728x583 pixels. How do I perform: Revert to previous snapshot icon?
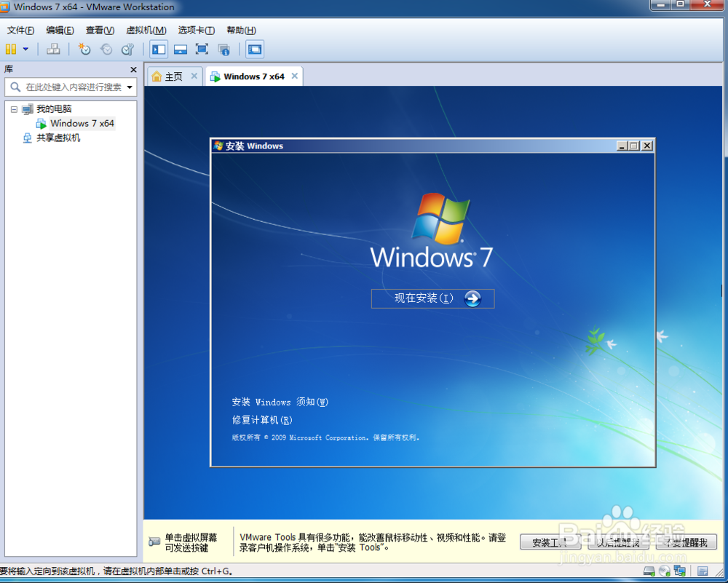tap(106, 49)
